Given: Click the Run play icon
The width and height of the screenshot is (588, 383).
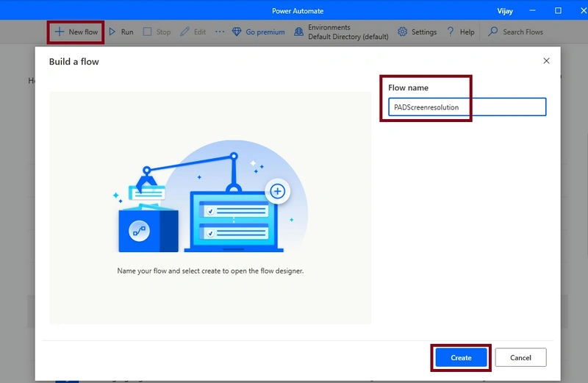Looking at the screenshot, I should click(x=112, y=32).
